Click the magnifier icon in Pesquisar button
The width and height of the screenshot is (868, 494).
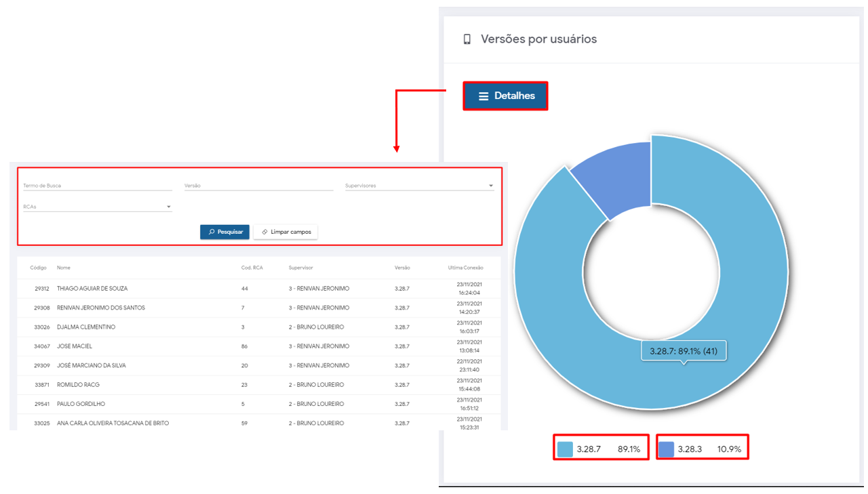point(212,232)
